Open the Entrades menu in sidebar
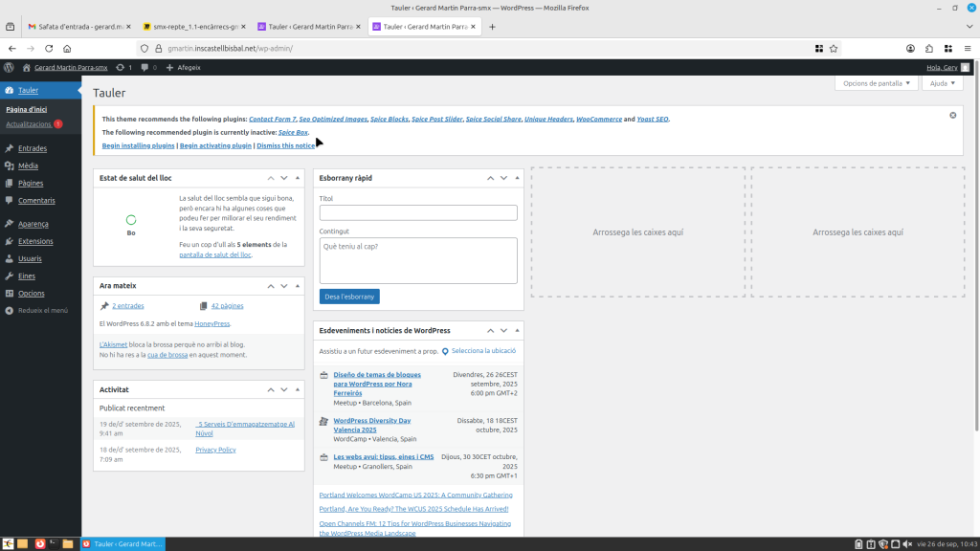This screenshot has width=980, height=551. pyautogui.click(x=32, y=148)
